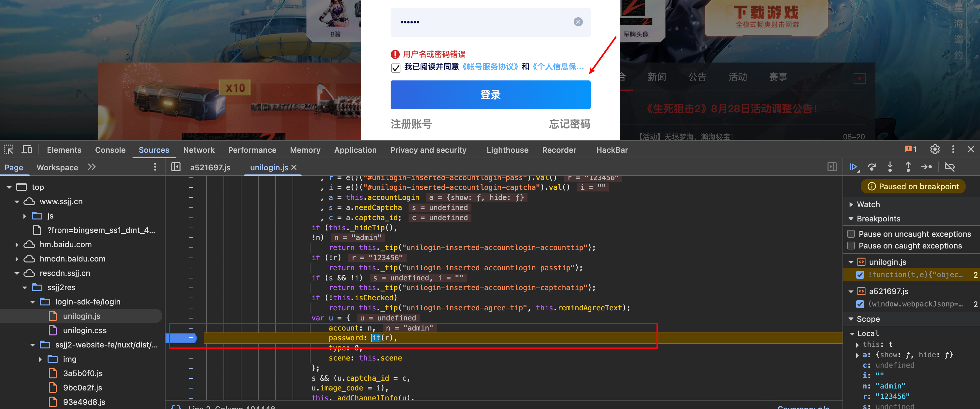Collapse the rescdn.ssjj.cn domain
Image resolution: width=980 pixels, height=409 pixels.
pyautogui.click(x=17, y=273)
